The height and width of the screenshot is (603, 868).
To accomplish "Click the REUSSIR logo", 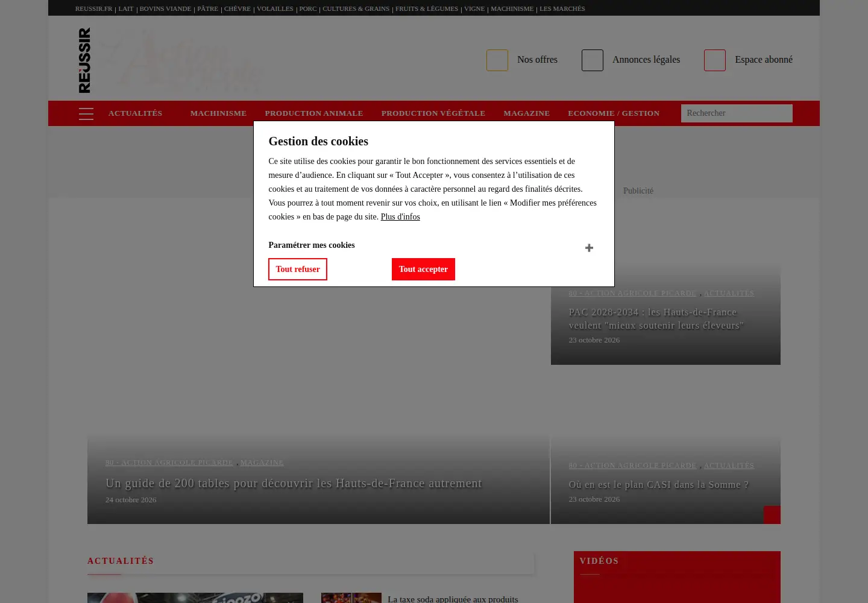I will (84, 60).
